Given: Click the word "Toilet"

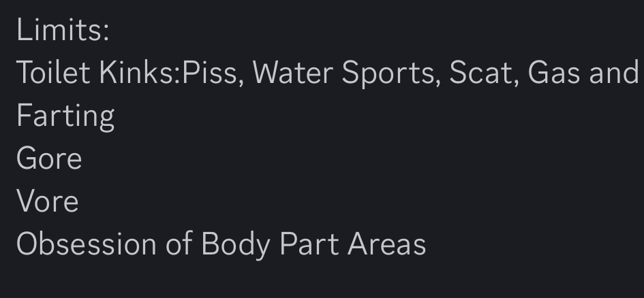Looking at the screenshot, I should (x=53, y=73).
